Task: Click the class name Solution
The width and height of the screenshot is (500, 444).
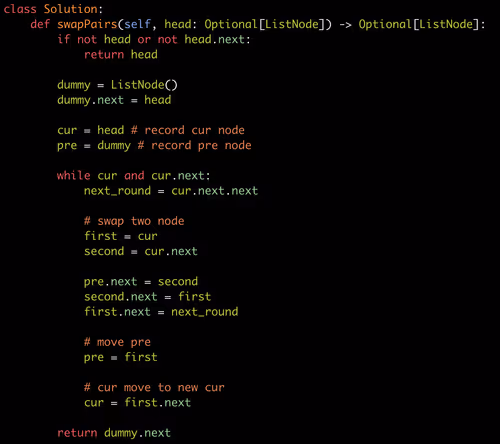Action: point(71,9)
